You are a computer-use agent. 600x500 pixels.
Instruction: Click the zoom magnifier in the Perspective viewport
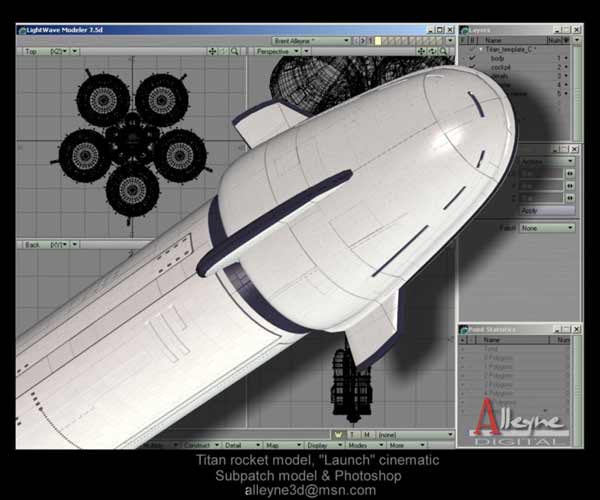pos(443,51)
